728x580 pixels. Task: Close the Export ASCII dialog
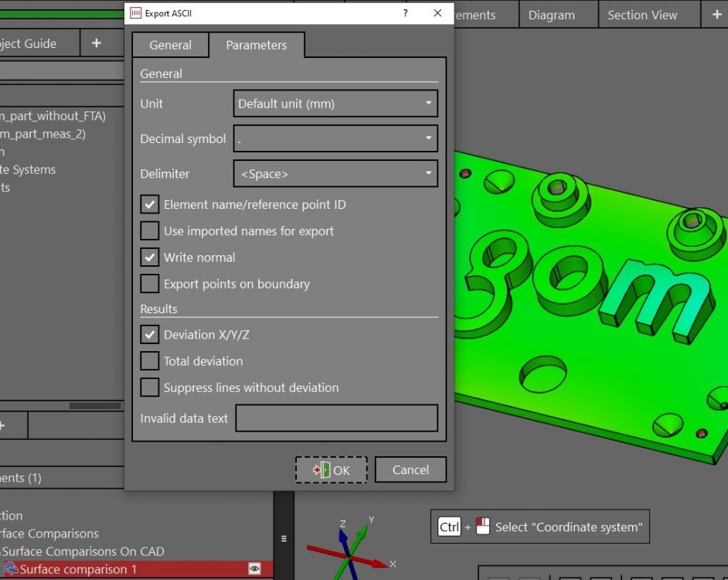pyautogui.click(x=437, y=13)
